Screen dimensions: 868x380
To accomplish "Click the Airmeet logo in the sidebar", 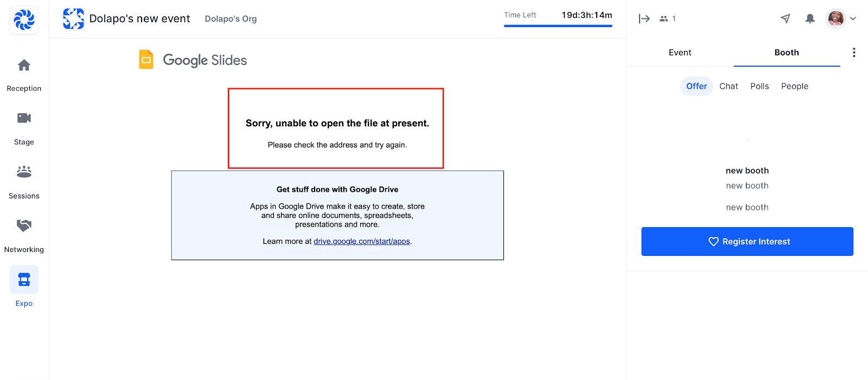I will pyautogui.click(x=24, y=20).
